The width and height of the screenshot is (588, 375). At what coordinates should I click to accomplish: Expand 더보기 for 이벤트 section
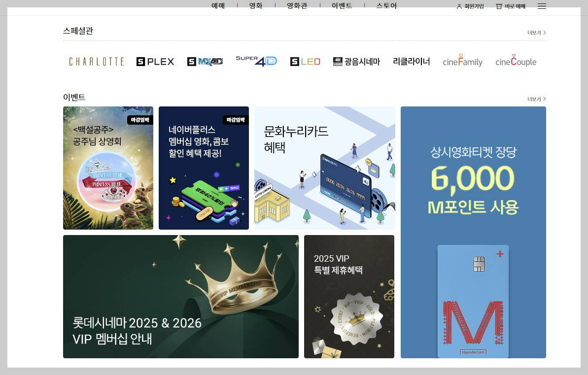(537, 99)
